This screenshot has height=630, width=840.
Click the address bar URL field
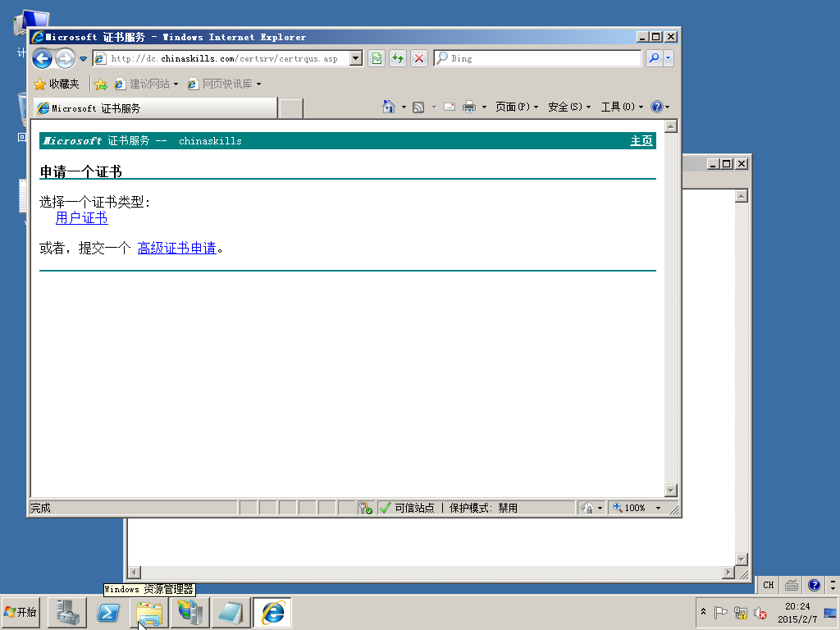[x=221, y=58]
